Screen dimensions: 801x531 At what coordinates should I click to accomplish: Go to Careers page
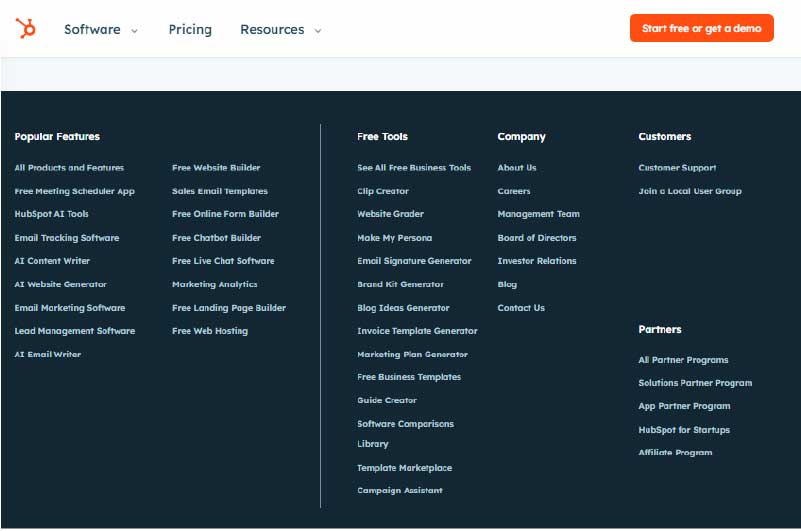514,191
